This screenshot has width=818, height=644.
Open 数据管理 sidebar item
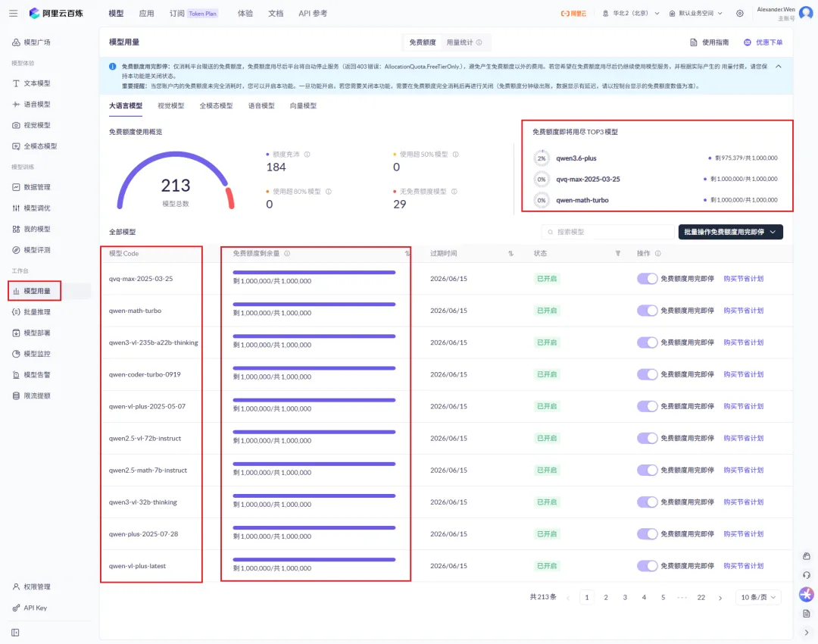click(31, 187)
